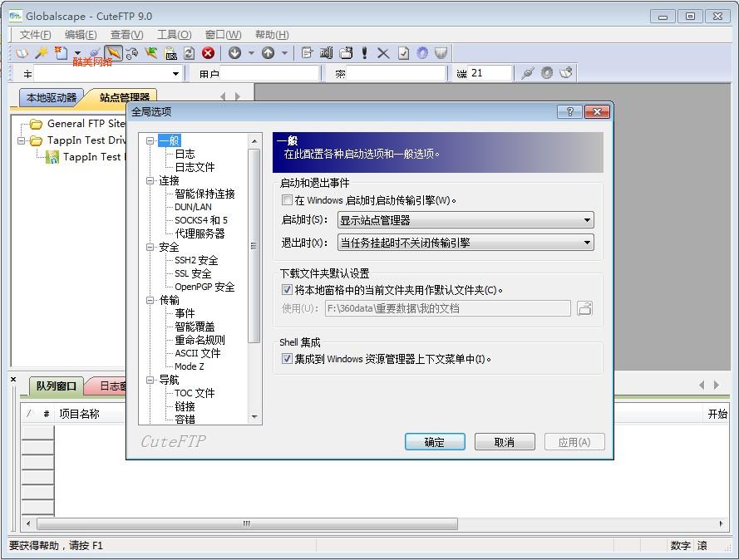Click the delete X toolbar icon
The width and height of the screenshot is (739, 560).
coord(383,54)
